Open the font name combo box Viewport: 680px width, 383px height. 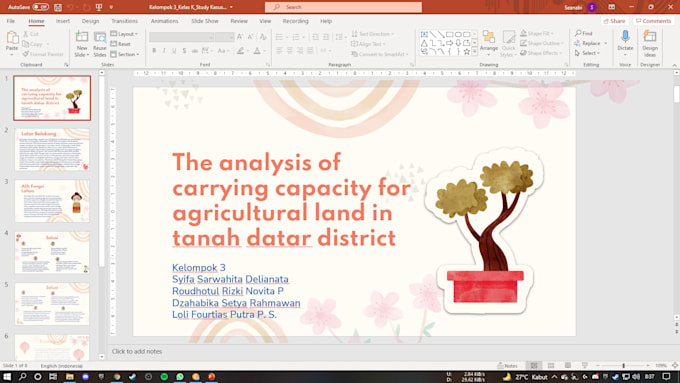(x=181, y=37)
